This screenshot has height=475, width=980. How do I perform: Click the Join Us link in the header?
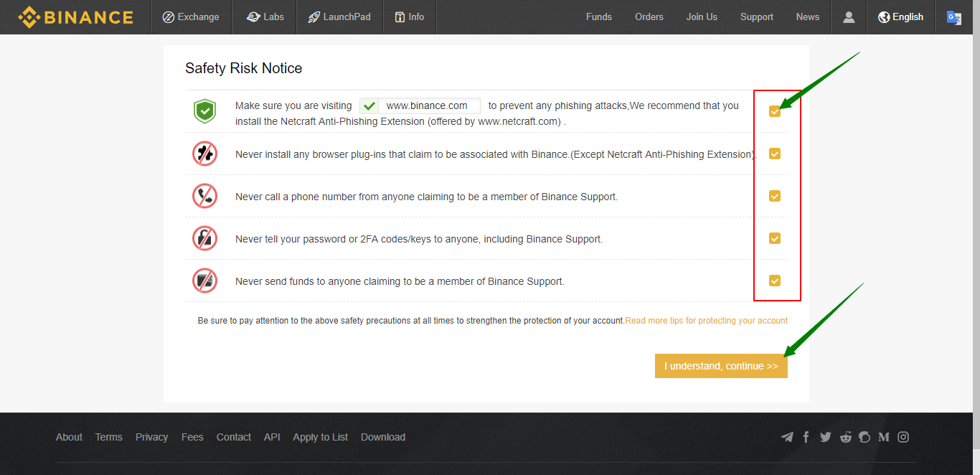(702, 17)
